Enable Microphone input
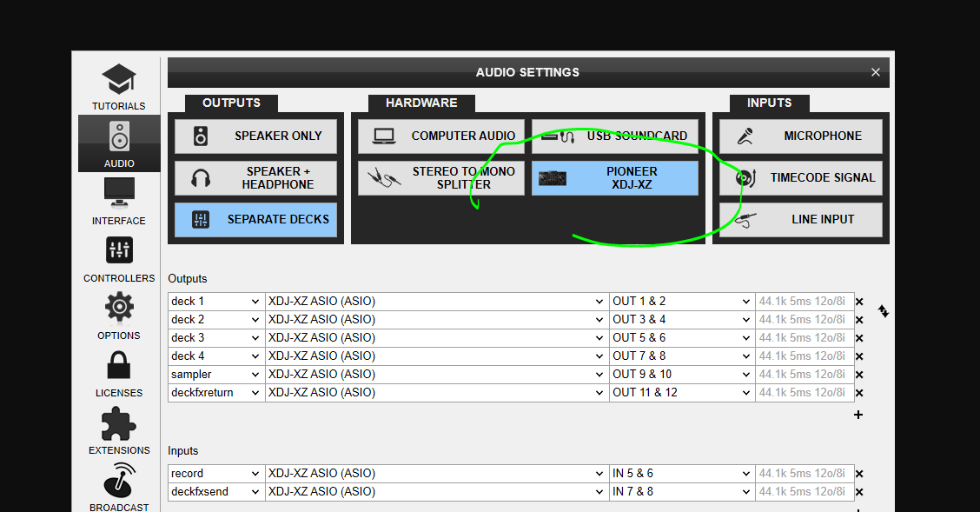Image resolution: width=980 pixels, height=512 pixels. pos(801,136)
